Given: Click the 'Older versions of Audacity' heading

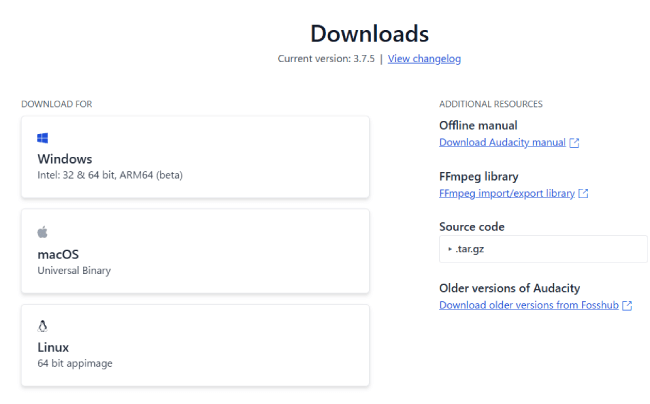Looking at the screenshot, I should click(x=509, y=288).
